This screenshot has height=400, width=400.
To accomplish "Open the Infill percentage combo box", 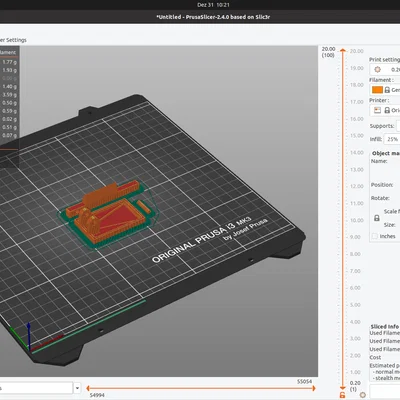I will point(392,139).
